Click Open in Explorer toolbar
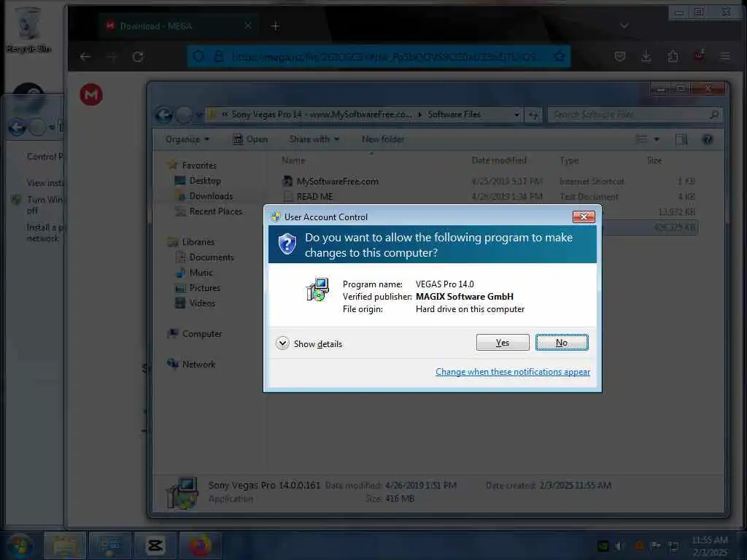747x560 pixels. [251, 139]
